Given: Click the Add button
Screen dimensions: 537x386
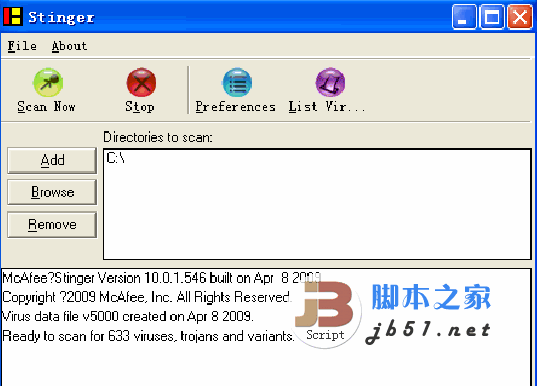Looking at the screenshot, I should pos(52,160).
